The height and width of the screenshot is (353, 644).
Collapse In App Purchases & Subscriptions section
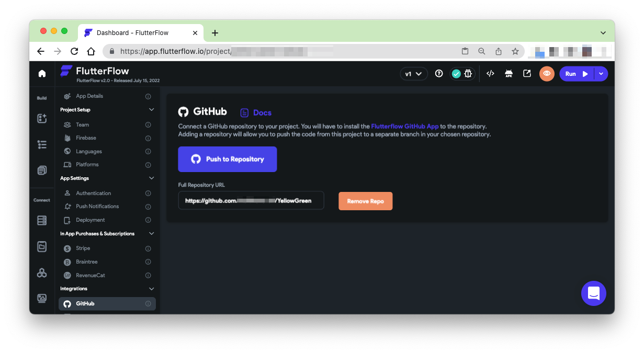(152, 234)
